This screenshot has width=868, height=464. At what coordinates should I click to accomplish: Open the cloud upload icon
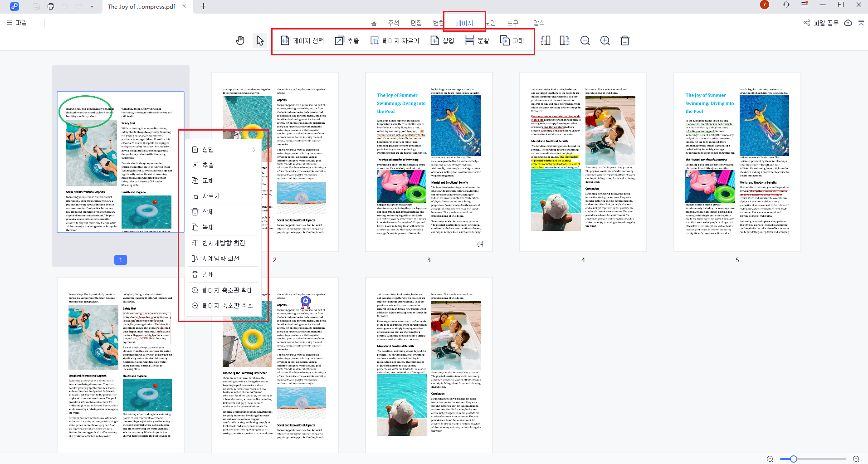[x=848, y=23]
